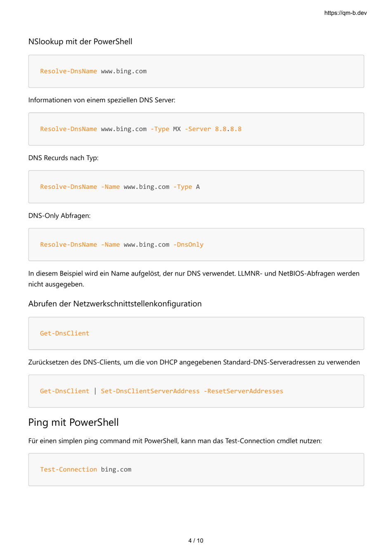Click the page number 4 / 10
392x554 pixels.
point(196,541)
